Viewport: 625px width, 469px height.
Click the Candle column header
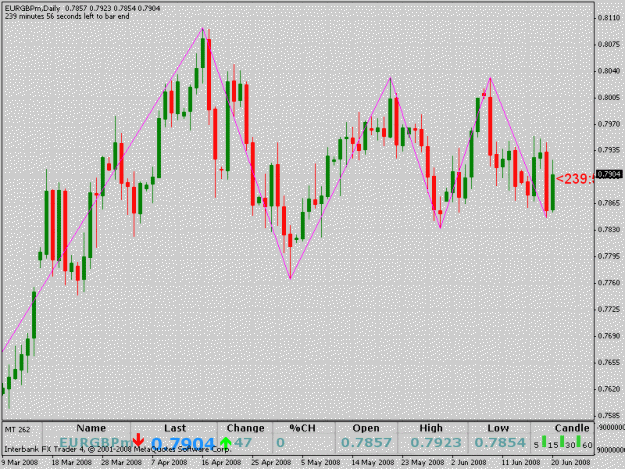pyautogui.click(x=572, y=428)
